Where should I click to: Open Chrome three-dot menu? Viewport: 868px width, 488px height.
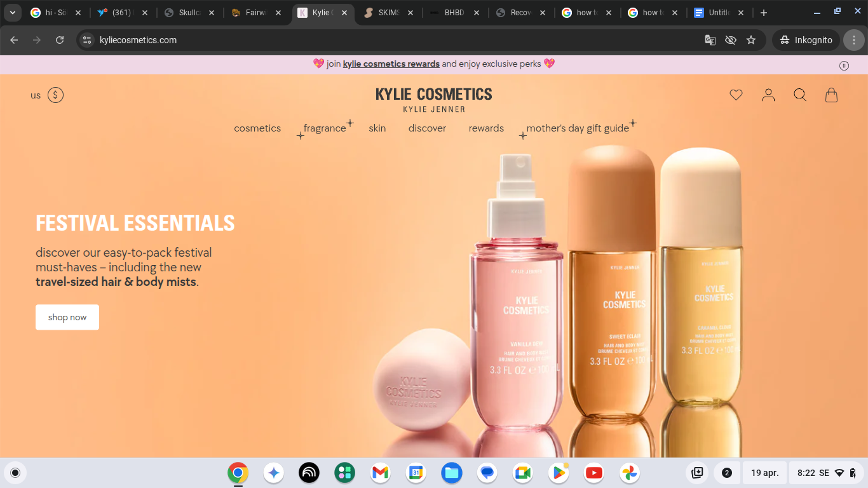[x=854, y=40]
